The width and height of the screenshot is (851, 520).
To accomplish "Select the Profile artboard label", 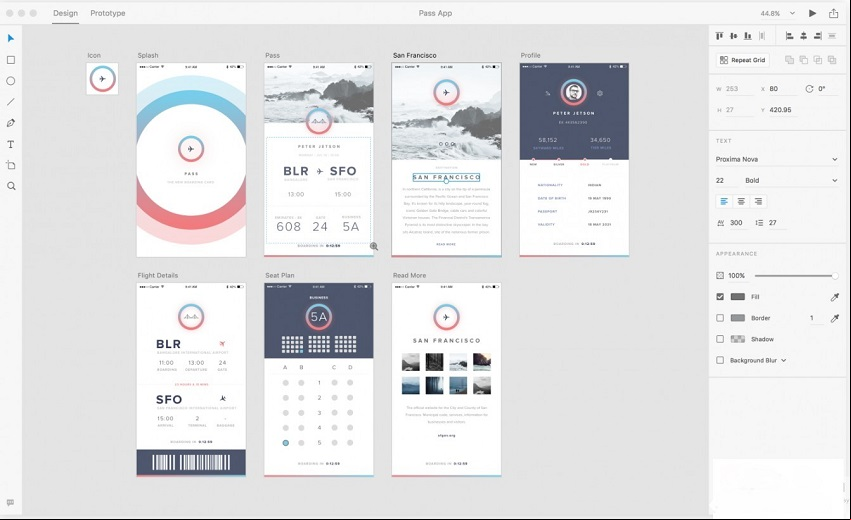I will (x=530, y=55).
